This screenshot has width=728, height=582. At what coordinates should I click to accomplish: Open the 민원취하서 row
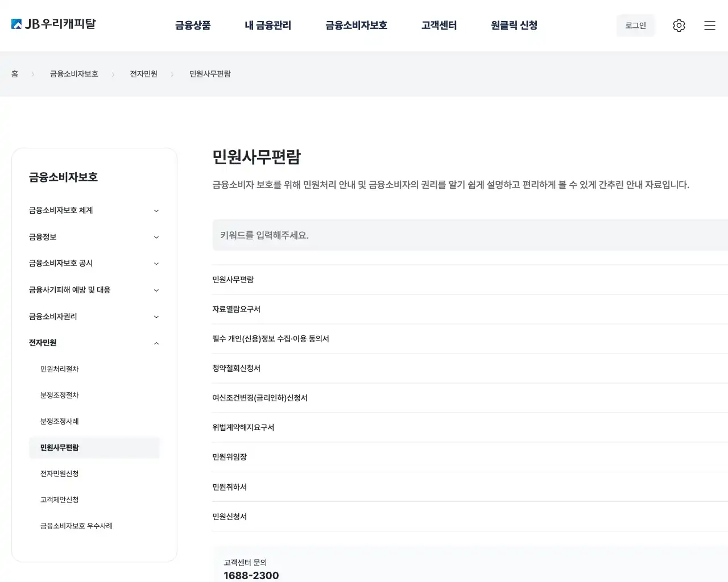click(x=470, y=487)
